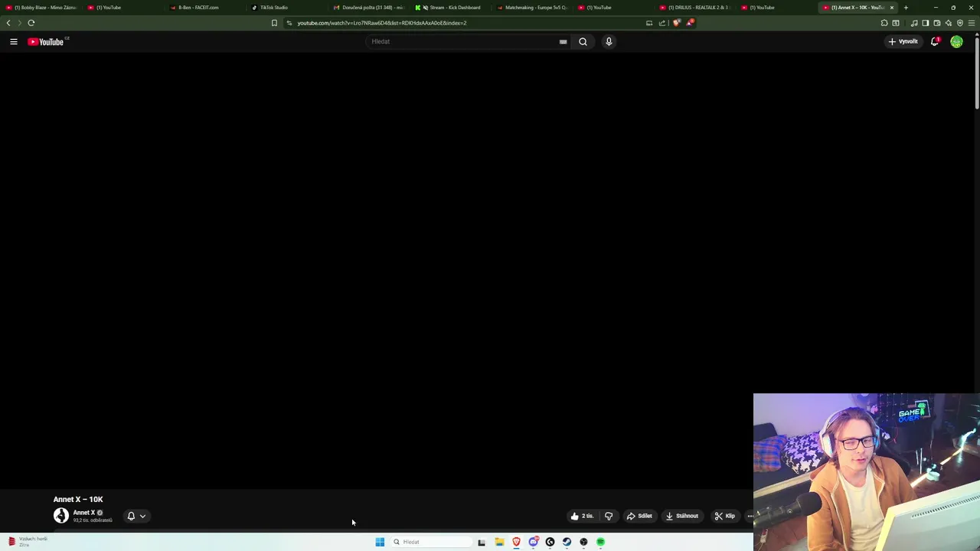Switch to the 'Bobby Blaze' tab
Screen dimensions: 980x551
pyautogui.click(x=41, y=8)
